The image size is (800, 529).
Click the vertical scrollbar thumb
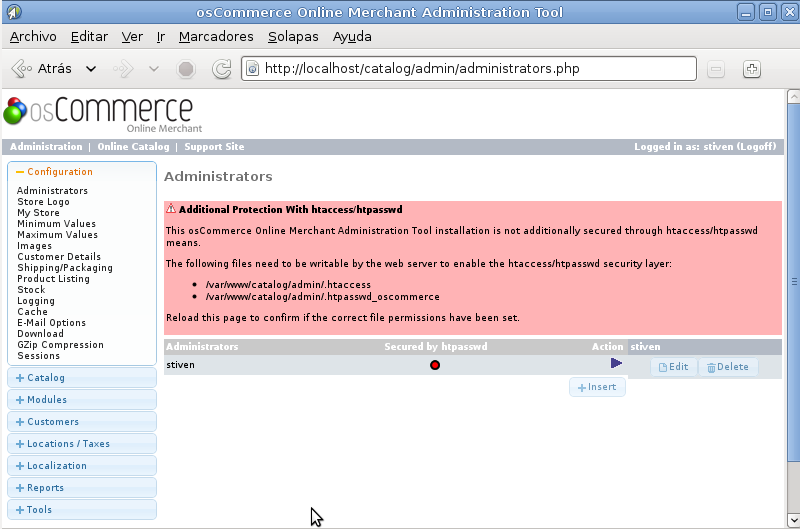[793, 282]
